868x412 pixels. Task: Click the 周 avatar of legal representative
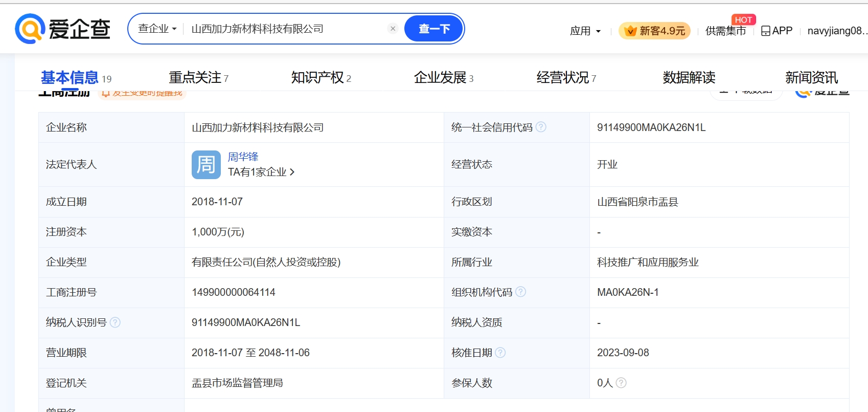coord(206,164)
